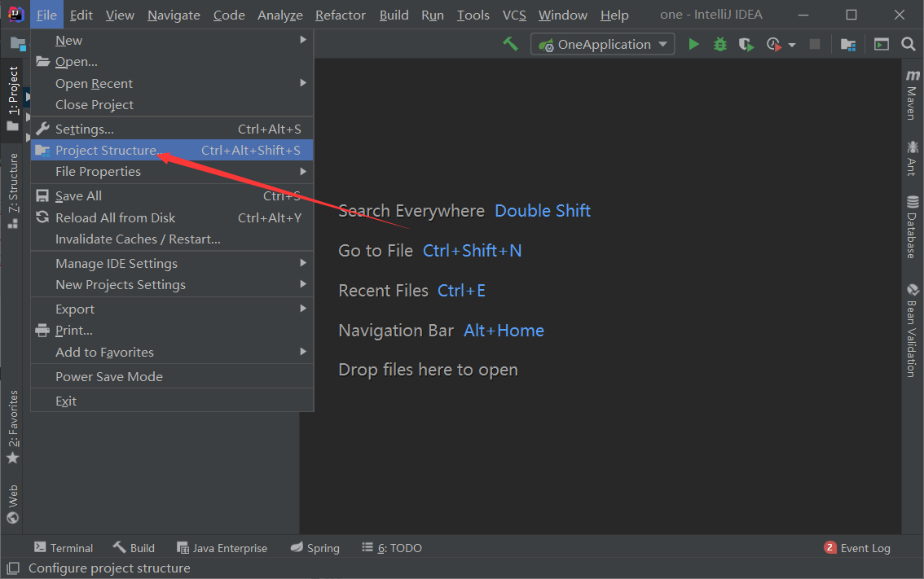Start debugging with the bug icon

click(x=720, y=44)
